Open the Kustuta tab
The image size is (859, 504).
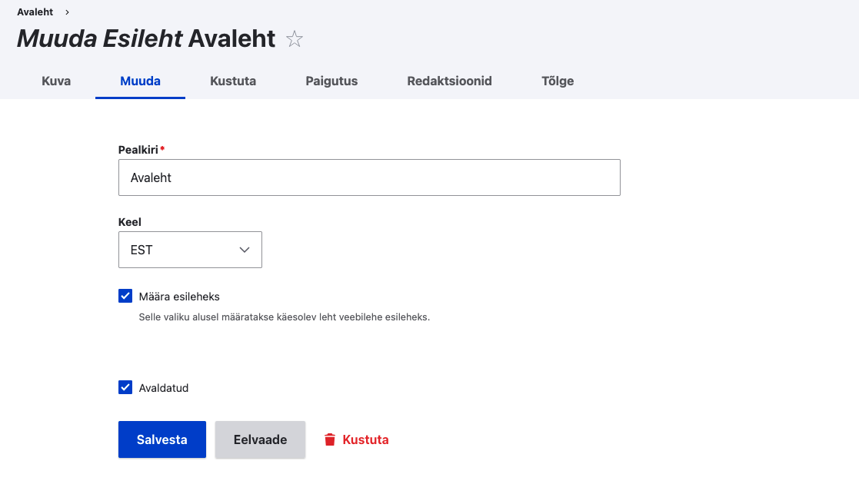[233, 81]
